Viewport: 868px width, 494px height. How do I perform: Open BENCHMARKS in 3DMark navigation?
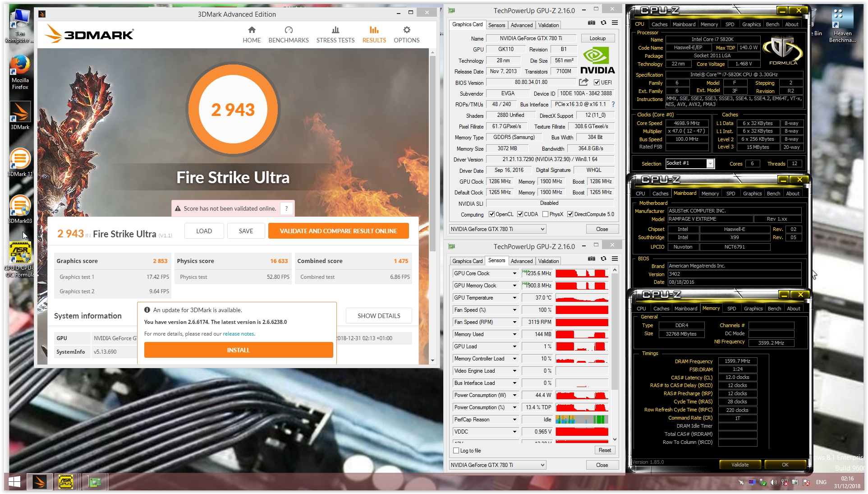point(289,35)
